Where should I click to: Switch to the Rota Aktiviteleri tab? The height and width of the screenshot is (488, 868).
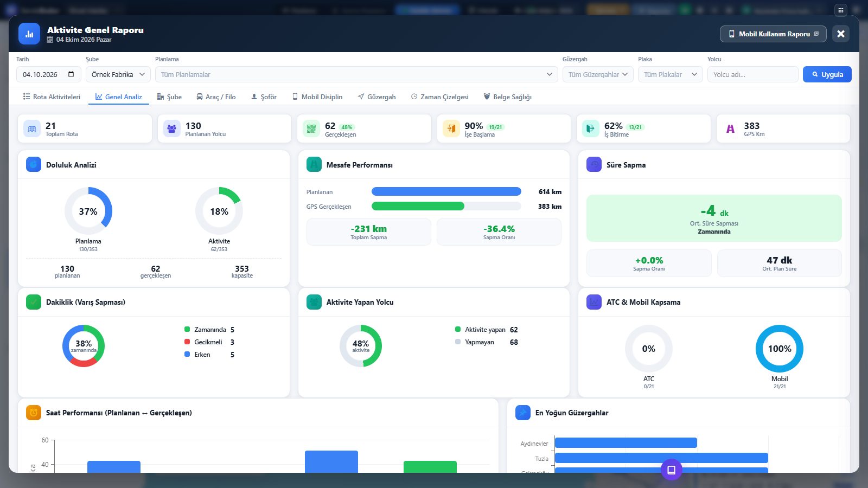tap(52, 97)
